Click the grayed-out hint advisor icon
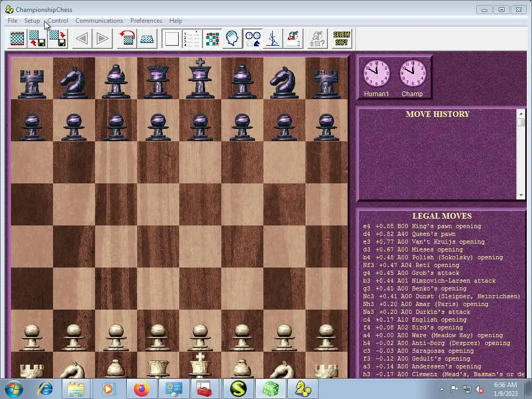 [317, 38]
